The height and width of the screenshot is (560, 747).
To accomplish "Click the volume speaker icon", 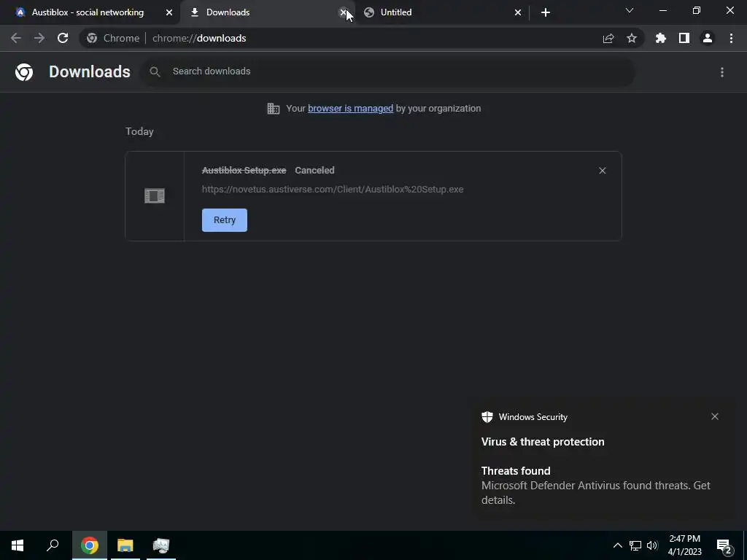I will point(652,545).
